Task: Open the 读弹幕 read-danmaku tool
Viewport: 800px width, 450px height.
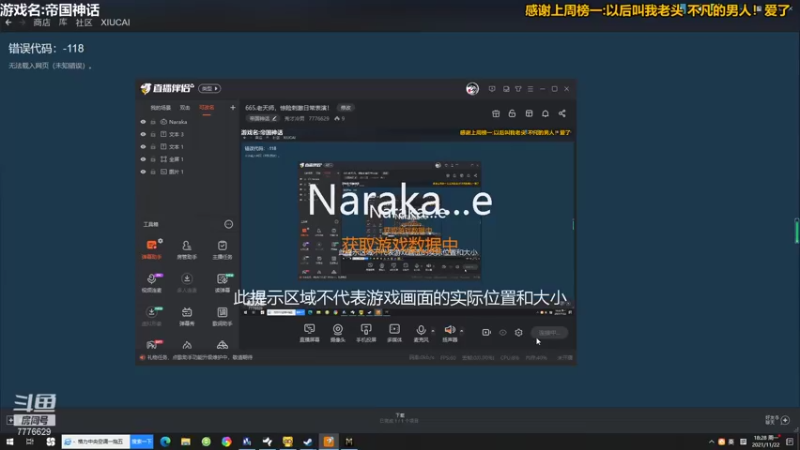Action: pos(222,283)
